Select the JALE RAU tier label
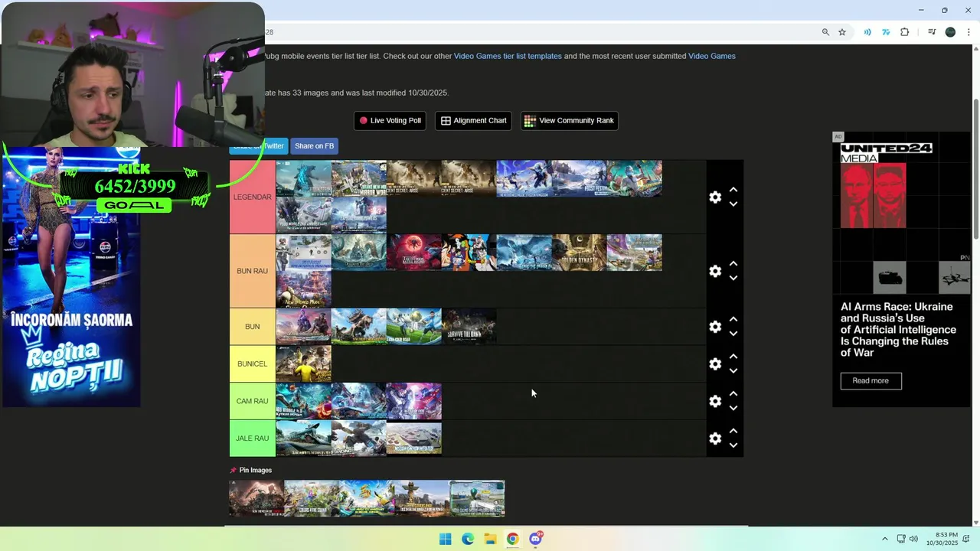The height and width of the screenshot is (551, 980). [x=253, y=439]
